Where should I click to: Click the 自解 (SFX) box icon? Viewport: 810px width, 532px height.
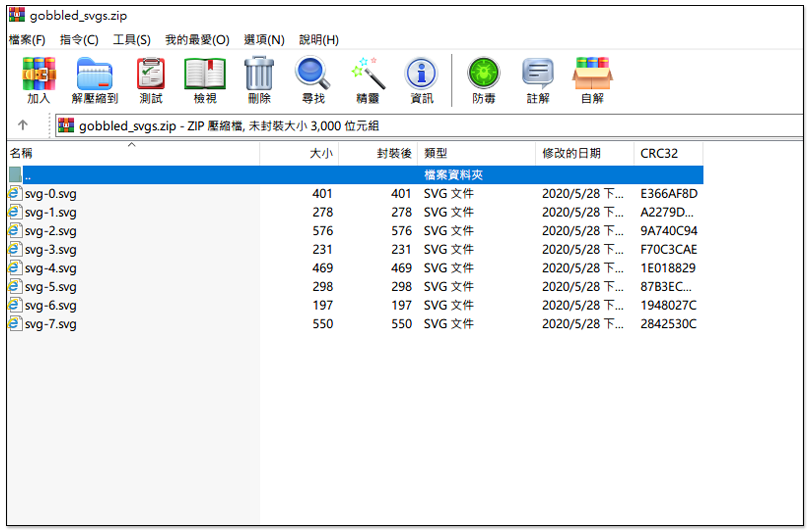point(593,74)
